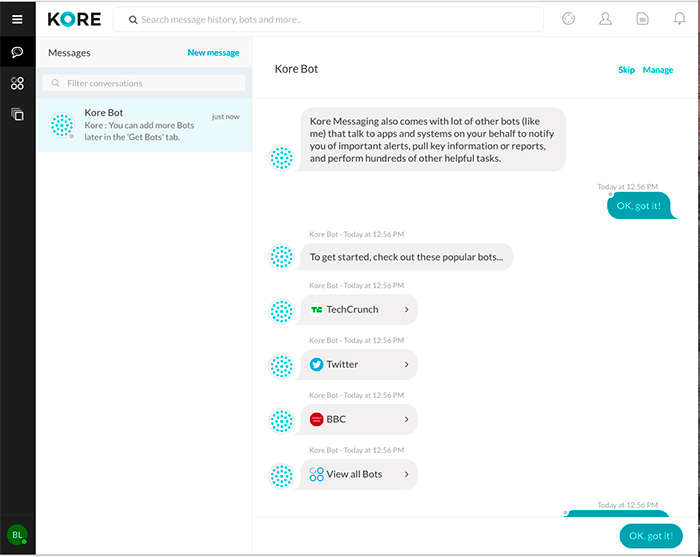Click the TechCrunch logo icon

pyautogui.click(x=317, y=309)
